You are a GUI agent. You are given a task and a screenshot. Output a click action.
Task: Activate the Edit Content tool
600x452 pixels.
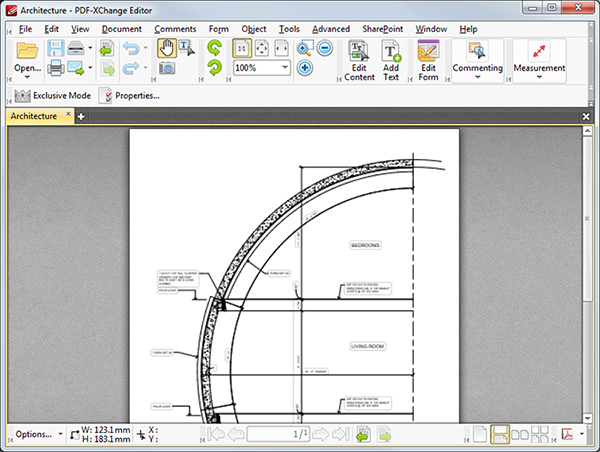359,60
